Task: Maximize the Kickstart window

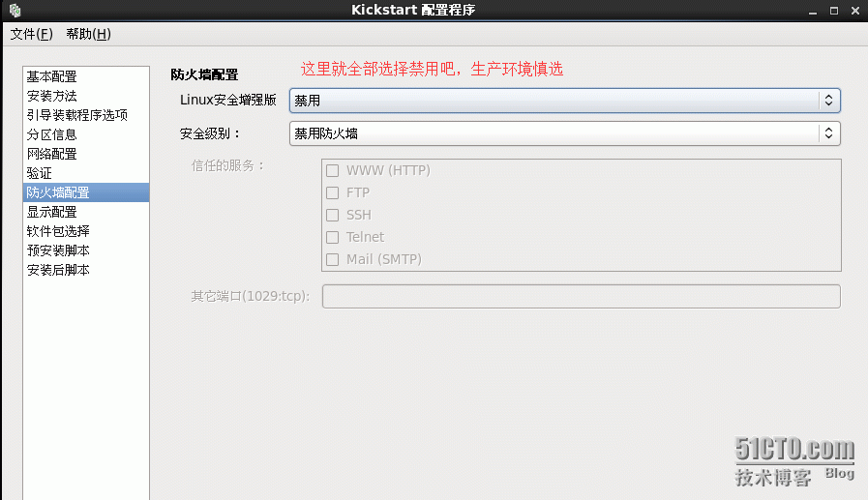Action: pyautogui.click(x=834, y=11)
